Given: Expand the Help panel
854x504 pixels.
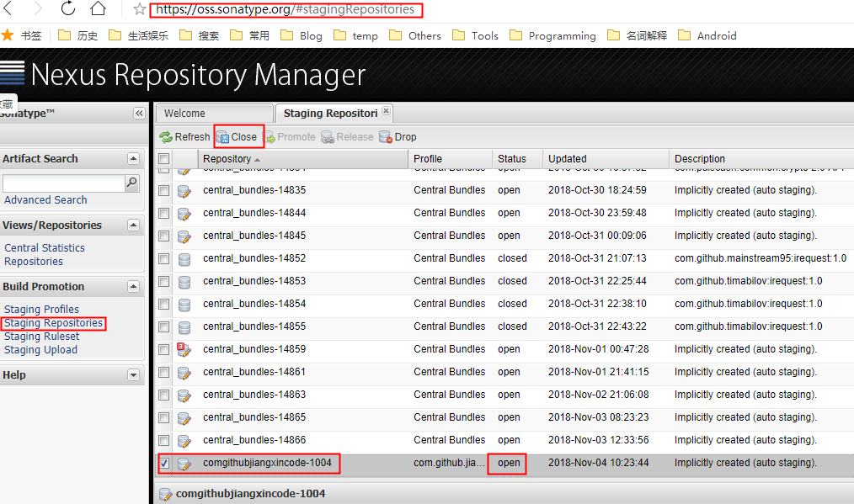Looking at the screenshot, I should 133,375.
